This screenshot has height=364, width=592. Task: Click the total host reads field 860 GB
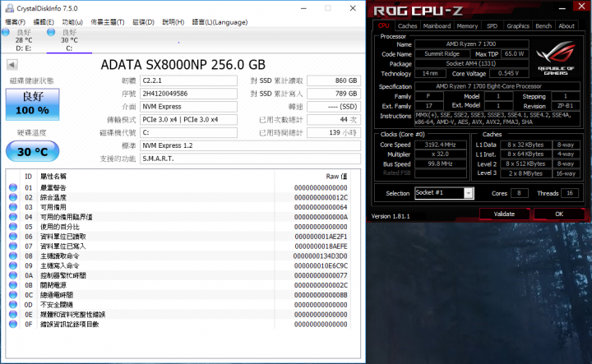pos(334,81)
